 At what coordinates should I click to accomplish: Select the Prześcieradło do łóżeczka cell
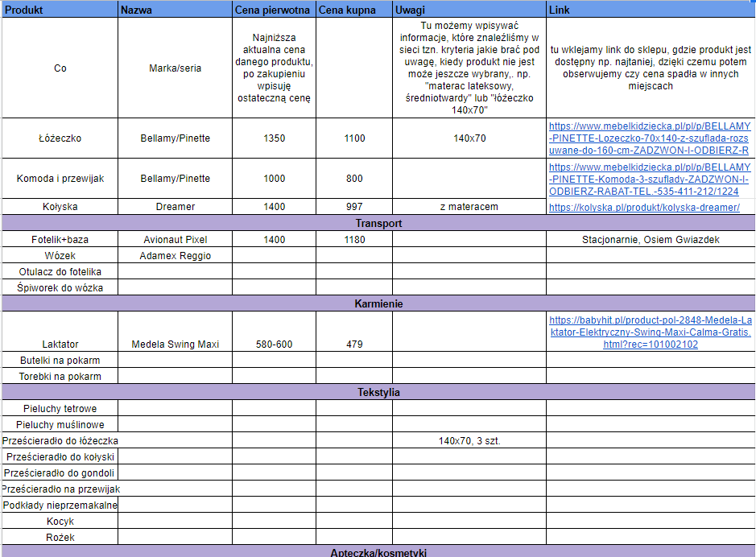click(x=60, y=440)
